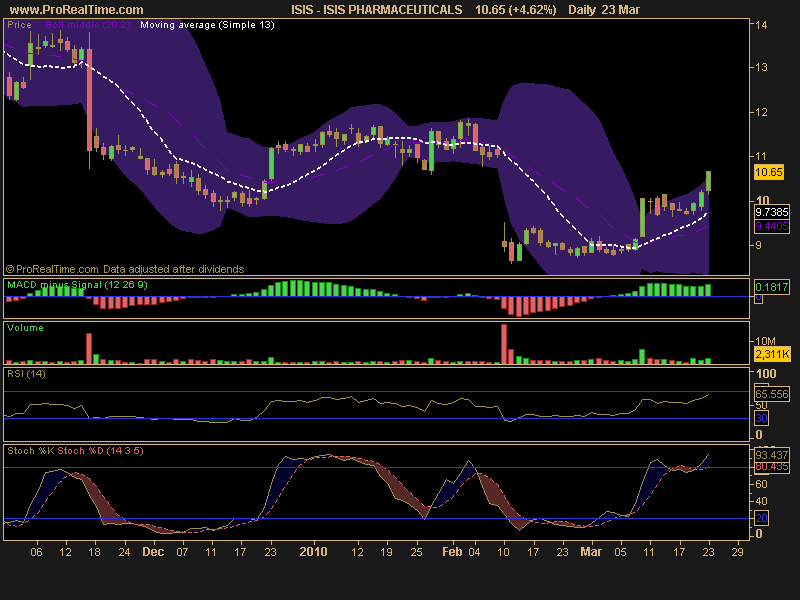Click the 11 price axis label
The image size is (800, 600).
[x=761, y=156]
